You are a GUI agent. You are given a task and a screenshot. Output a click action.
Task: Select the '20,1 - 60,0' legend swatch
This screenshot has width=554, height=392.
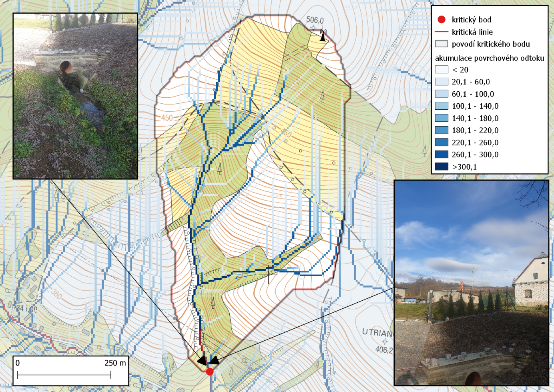442,81
